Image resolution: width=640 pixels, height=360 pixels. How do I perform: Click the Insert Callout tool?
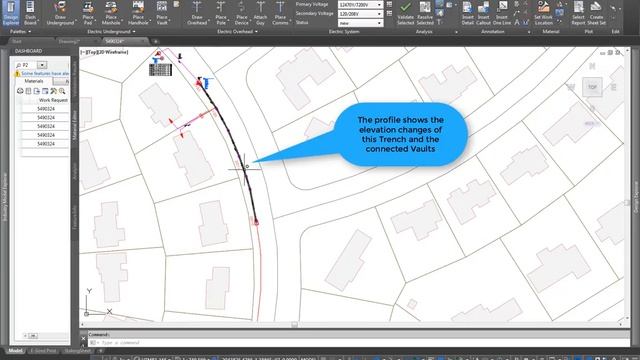click(x=483, y=13)
